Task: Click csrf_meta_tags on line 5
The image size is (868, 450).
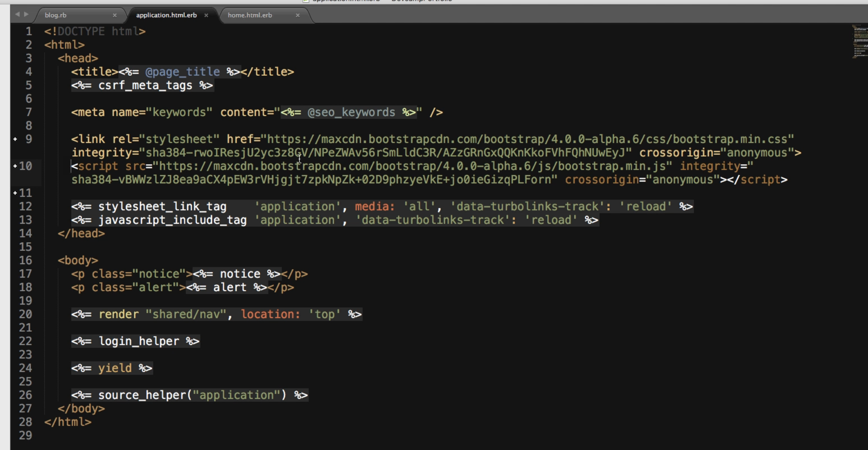Action: pyautogui.click(x=145, y=85)
